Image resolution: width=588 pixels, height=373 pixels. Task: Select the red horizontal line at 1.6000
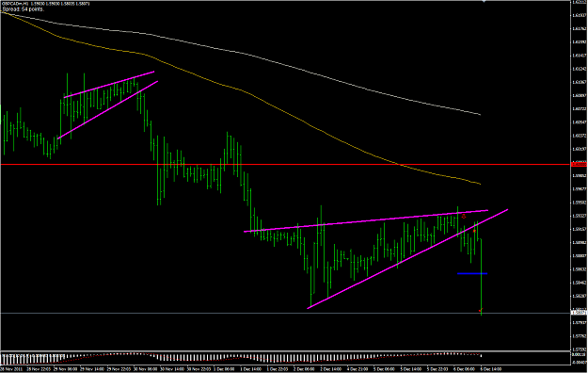coord(285,165)
